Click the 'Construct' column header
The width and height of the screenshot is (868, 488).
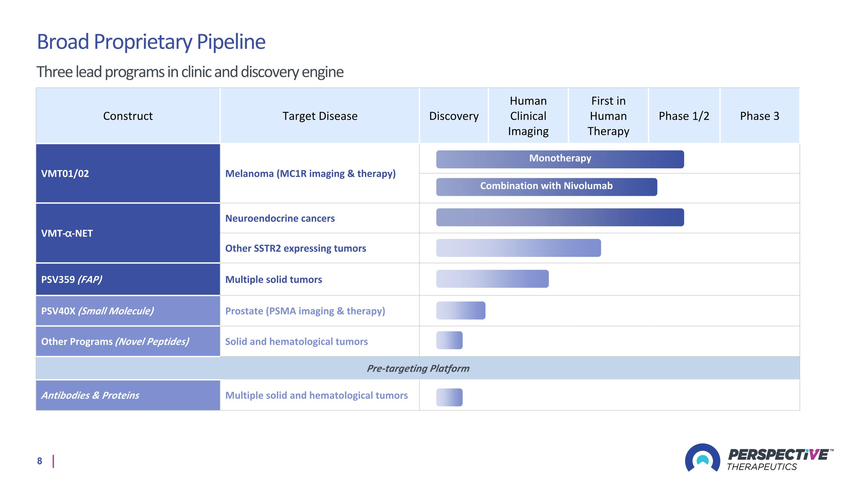tap(128, 116)
